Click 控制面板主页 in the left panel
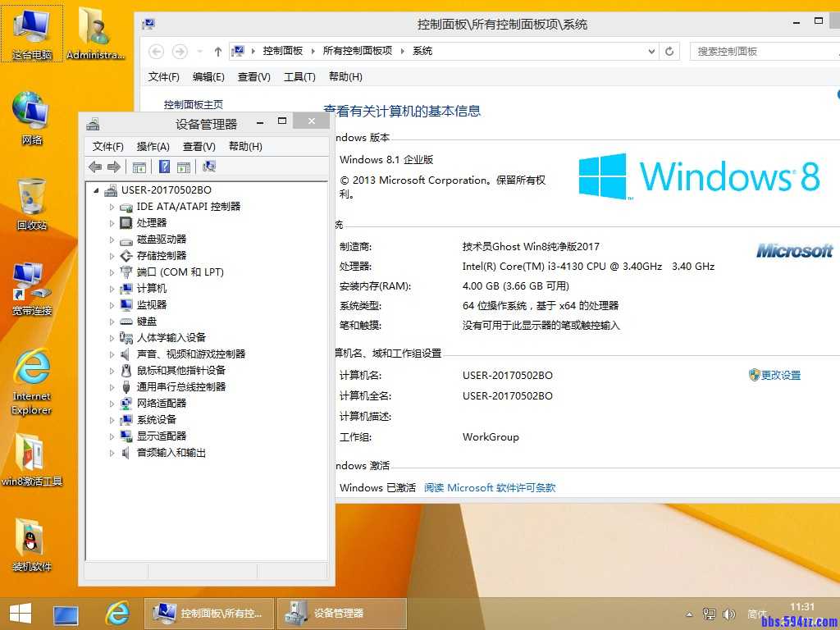Image resolution: width=840 pixels, height=630 pixels. (x=194, y=104)
